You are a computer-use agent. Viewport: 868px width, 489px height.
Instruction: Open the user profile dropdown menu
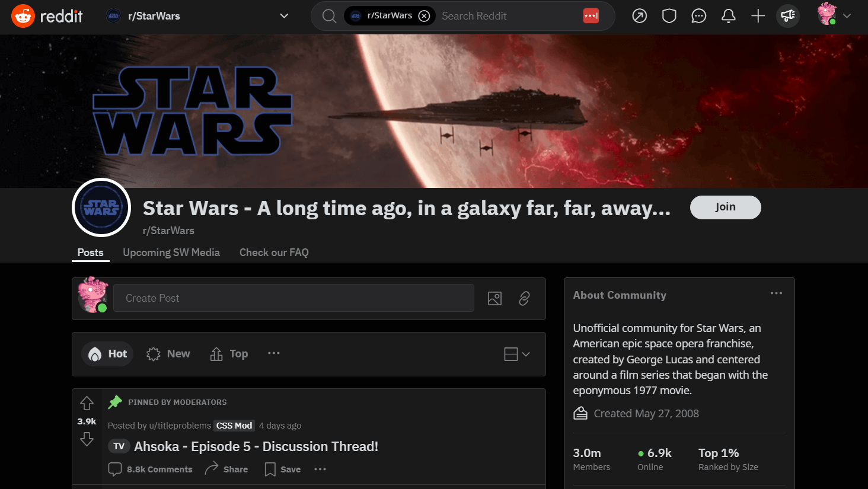coord(835,16)
